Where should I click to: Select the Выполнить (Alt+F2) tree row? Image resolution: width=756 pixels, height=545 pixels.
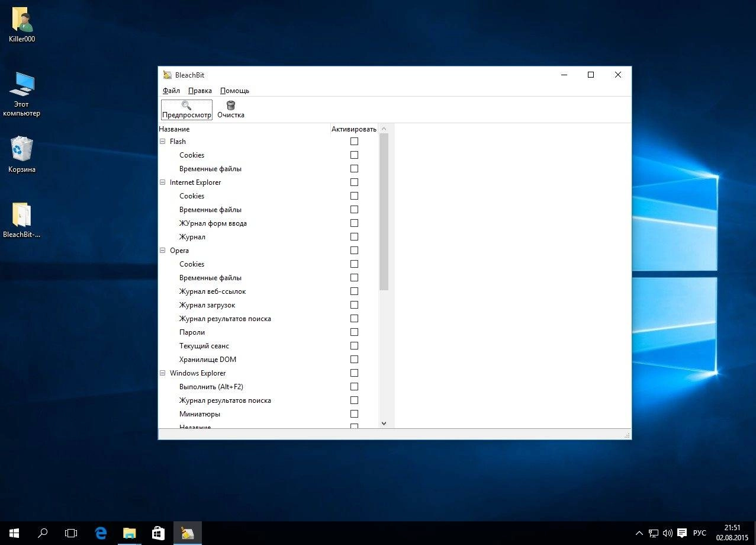point(268,387)
